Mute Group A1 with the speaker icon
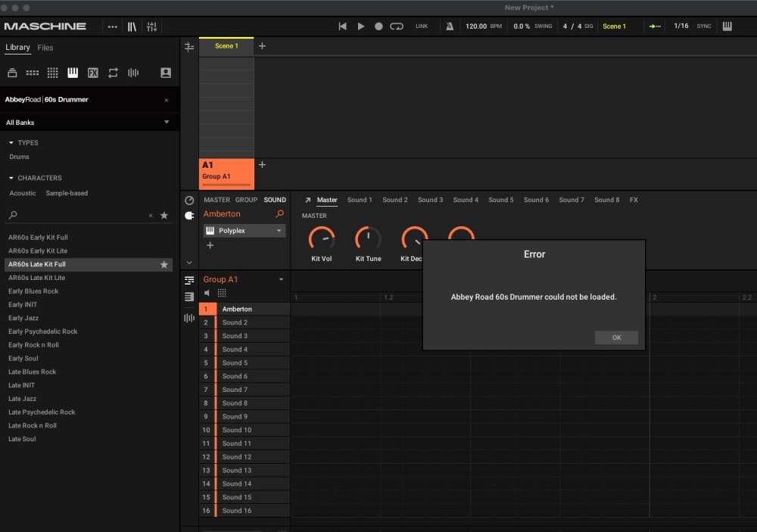Viewport: 757px width, 532px height. (x=208, y=293)
